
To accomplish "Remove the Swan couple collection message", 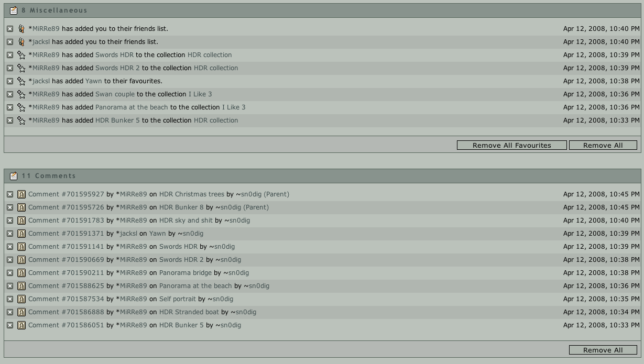I will pyautogui.click(x=10, y=94).
